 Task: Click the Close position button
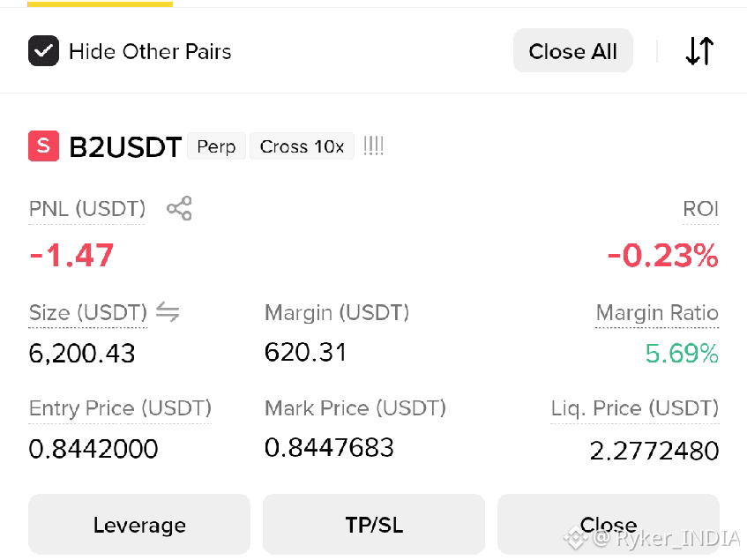tap(609, 525)
